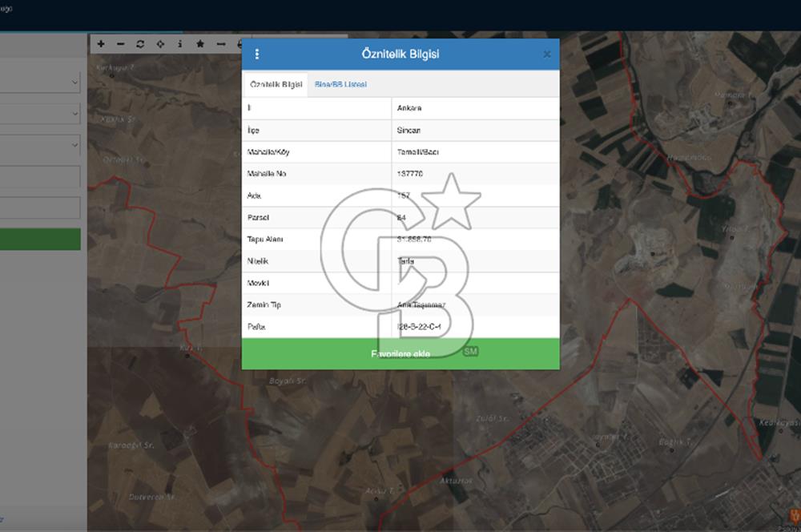Click the zoom out minus icon
This screenshot has width=801, height=532.
point(121,44)
